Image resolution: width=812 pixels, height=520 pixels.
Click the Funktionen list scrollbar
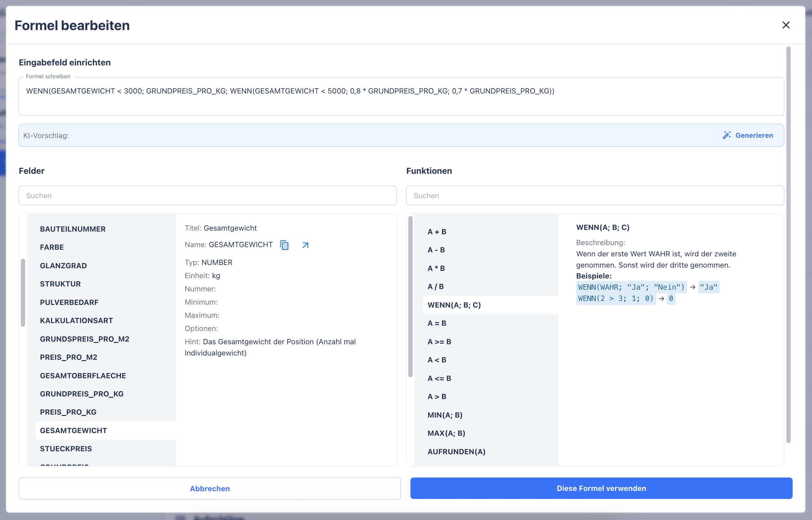[x=410, y=296]
